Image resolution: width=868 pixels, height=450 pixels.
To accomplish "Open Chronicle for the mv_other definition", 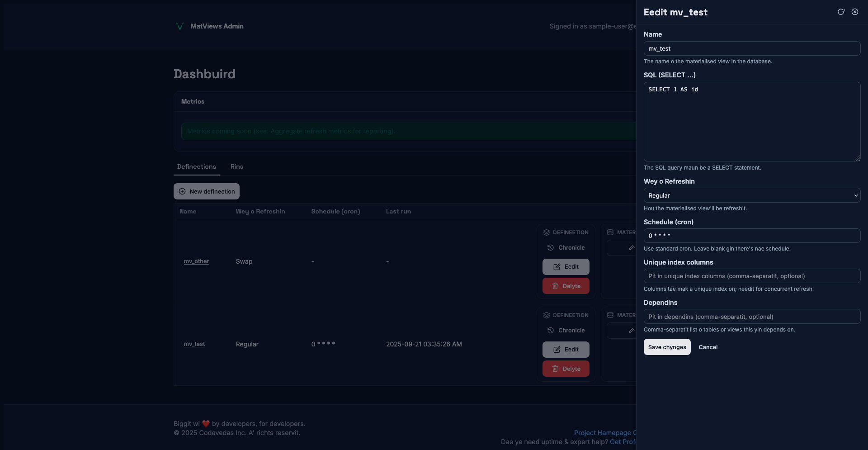I will click(x=566, y=248).
